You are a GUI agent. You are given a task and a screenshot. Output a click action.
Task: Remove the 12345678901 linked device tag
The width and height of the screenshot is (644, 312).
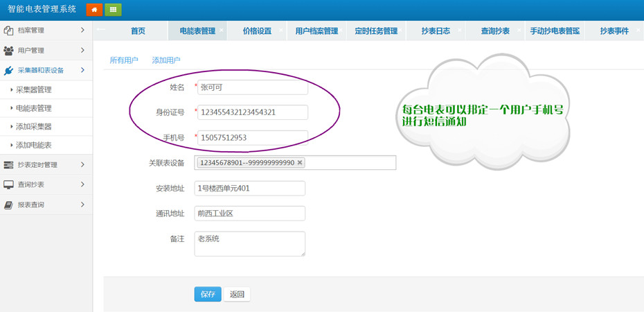tap(300, 163)
